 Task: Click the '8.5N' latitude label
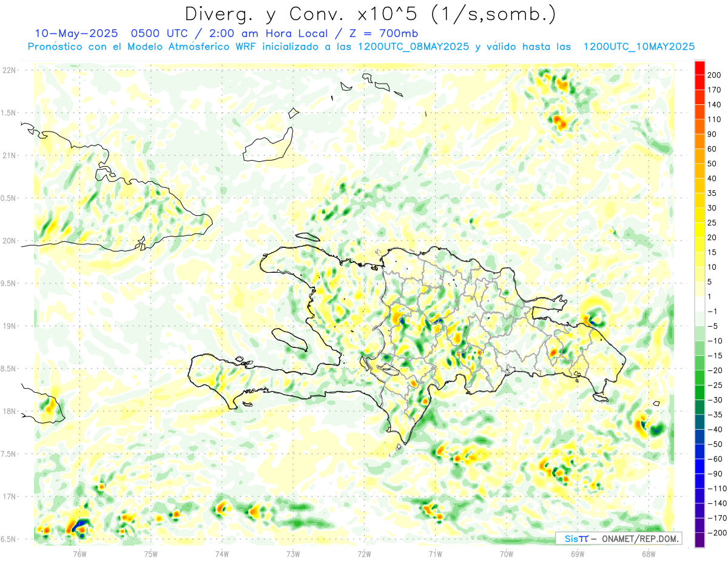(x=8, y=369)
